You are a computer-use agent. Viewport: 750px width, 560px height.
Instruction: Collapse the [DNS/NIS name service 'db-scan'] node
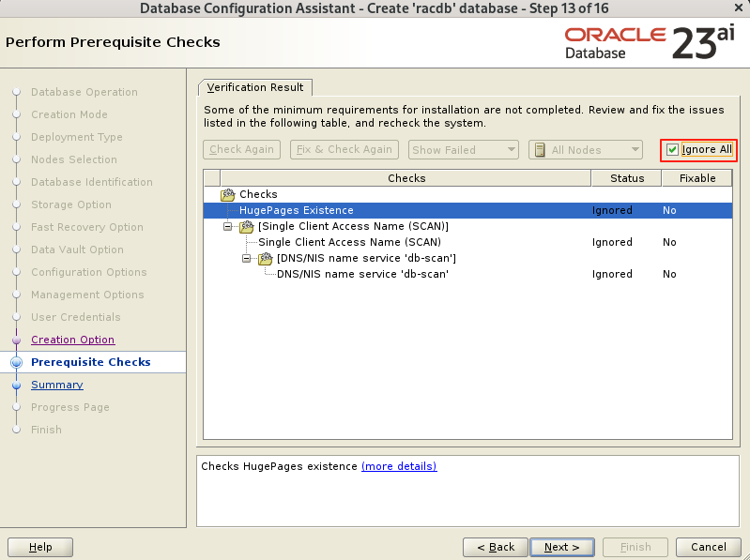(x=246, y=259)
